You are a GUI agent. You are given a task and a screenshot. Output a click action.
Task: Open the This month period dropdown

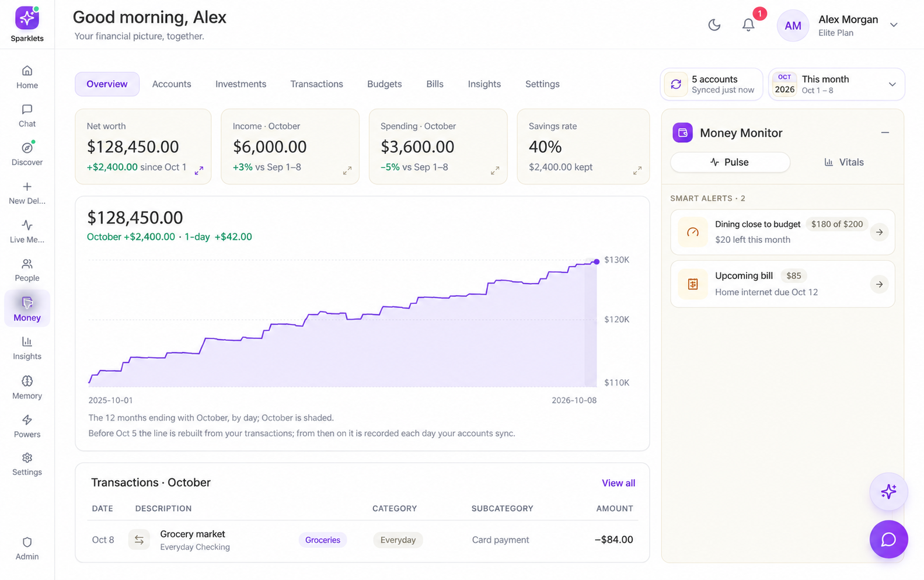click(836, 84)
